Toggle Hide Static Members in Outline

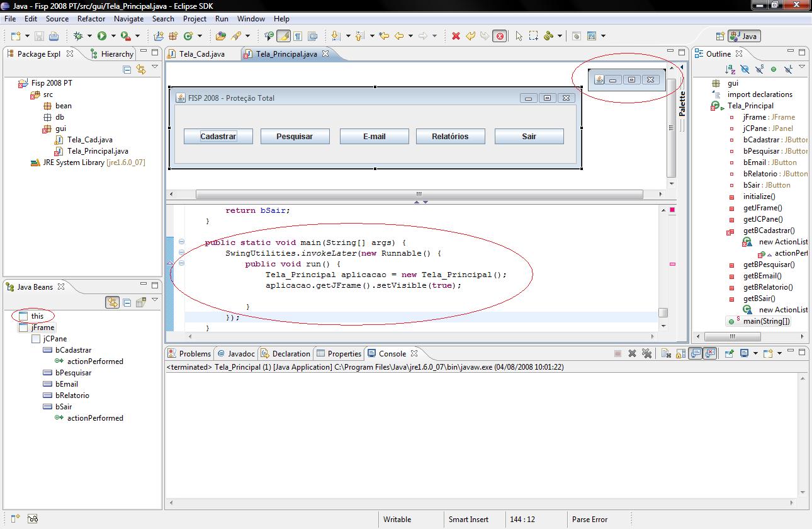(759, 69)
